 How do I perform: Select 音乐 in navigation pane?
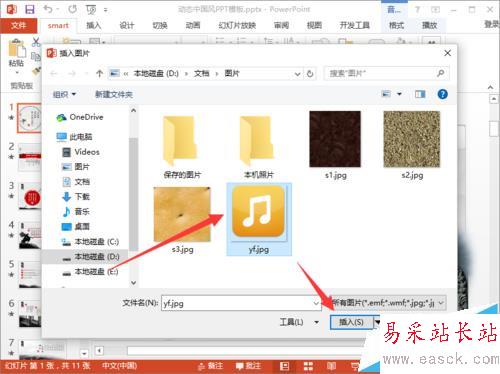coord(76,212)
